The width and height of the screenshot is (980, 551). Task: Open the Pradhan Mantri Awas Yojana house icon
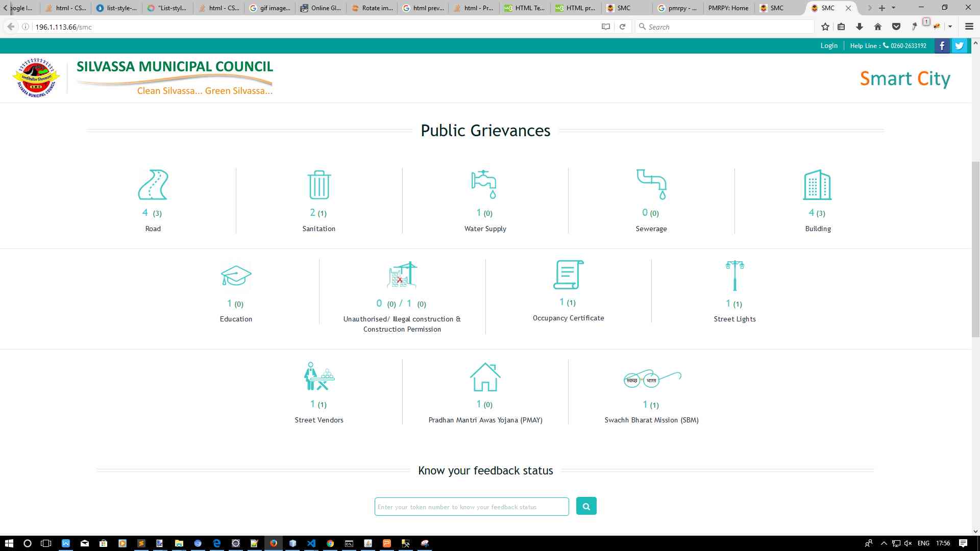tap(485, 377)
